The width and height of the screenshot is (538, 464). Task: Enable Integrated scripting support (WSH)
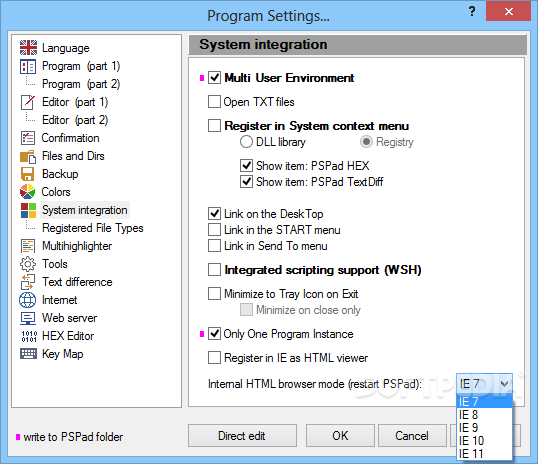click(214, 270)
